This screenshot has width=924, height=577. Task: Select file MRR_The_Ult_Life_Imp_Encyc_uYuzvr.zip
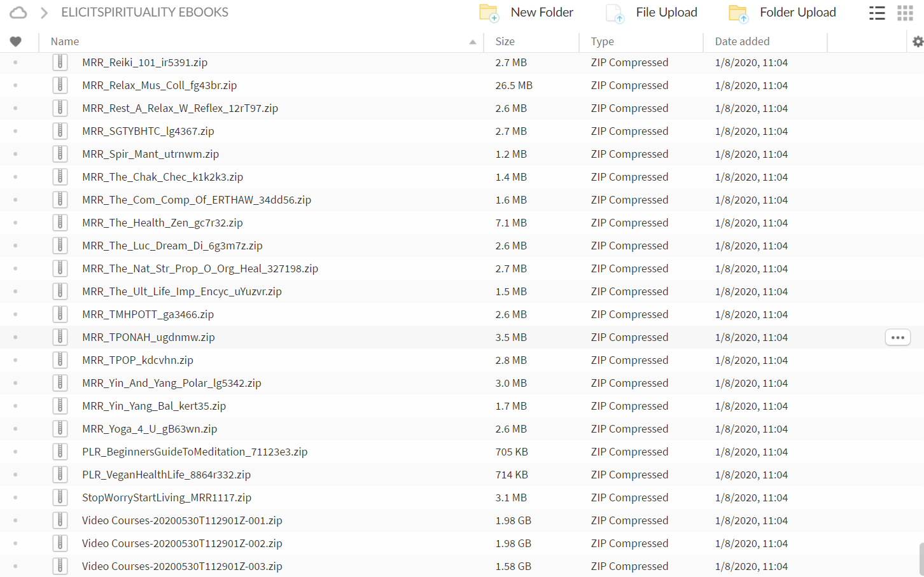[182, 291]
